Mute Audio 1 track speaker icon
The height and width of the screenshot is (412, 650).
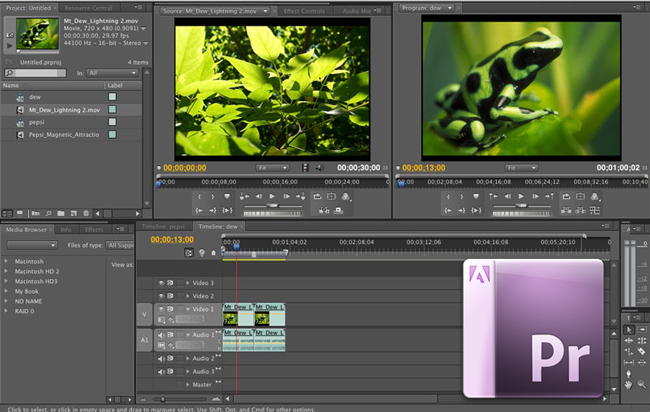[161, 335]
